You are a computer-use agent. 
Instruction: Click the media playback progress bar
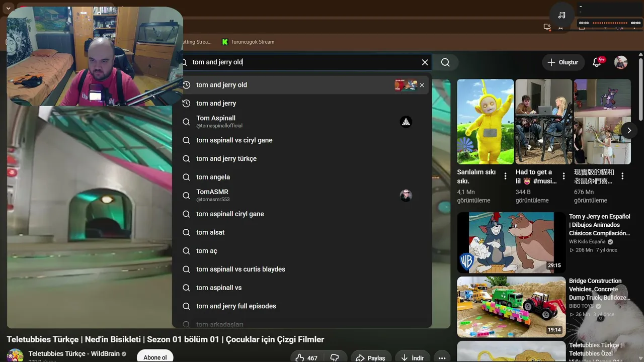tap(610, 23)
